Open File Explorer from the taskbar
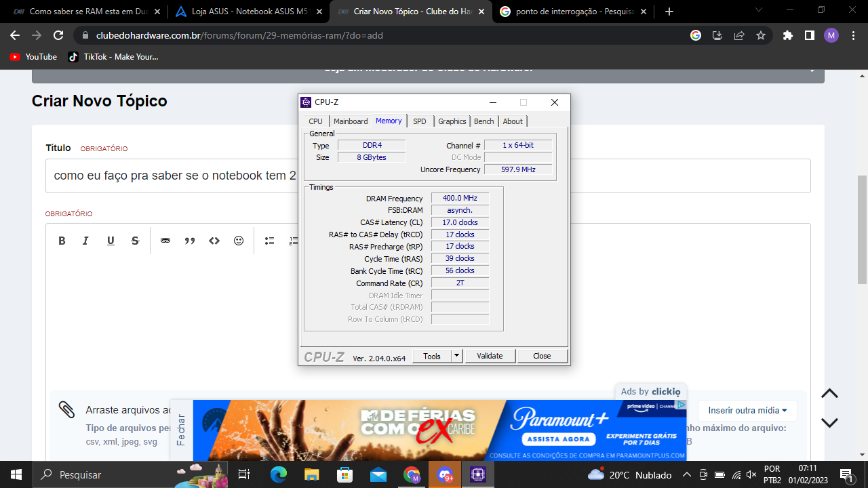The width and height of the screenshot is (868, 488). pos(311,474)
